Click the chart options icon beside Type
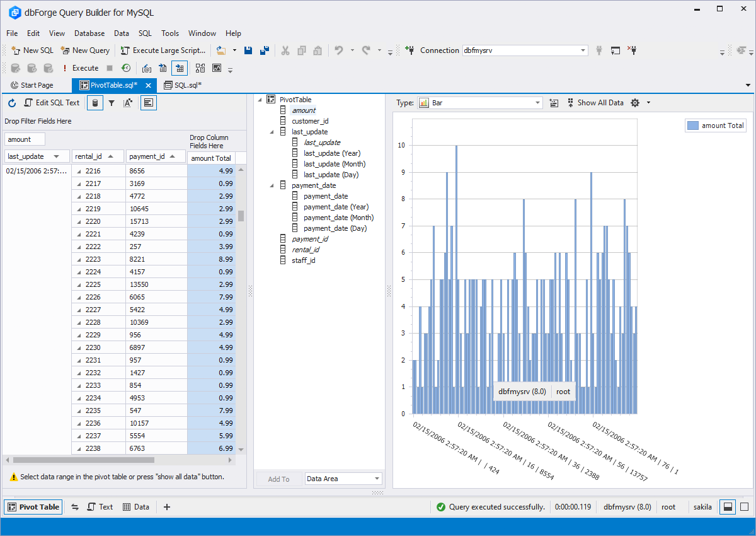The image size is (756, 536). 554,103
